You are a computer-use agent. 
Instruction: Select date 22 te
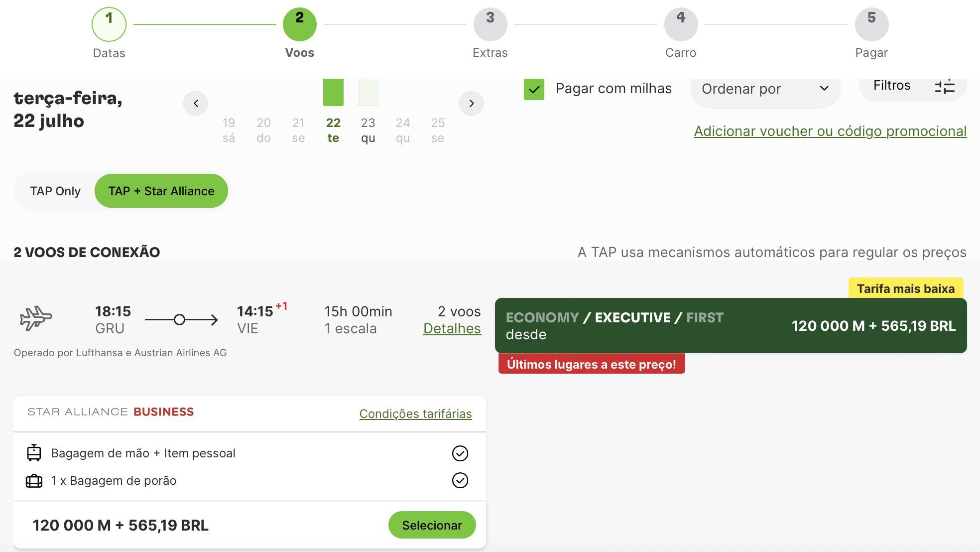pyautogui.click(x=333, y=131)
